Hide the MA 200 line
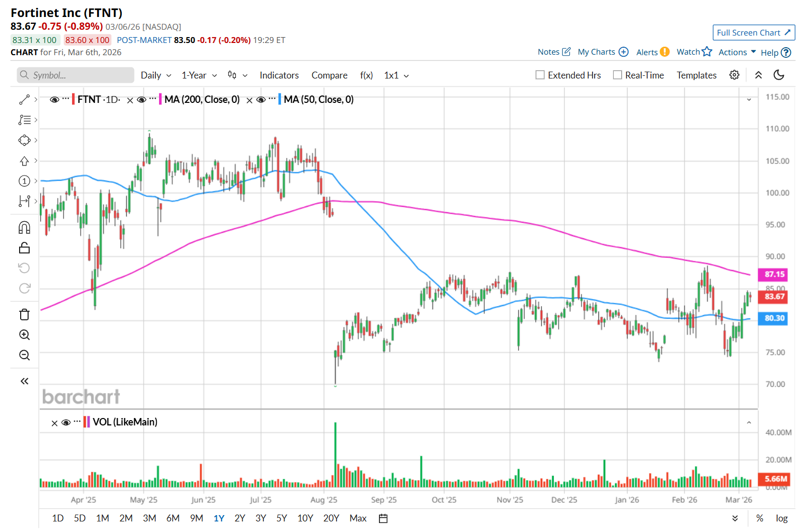812x531 pixels. coord(142,100)
